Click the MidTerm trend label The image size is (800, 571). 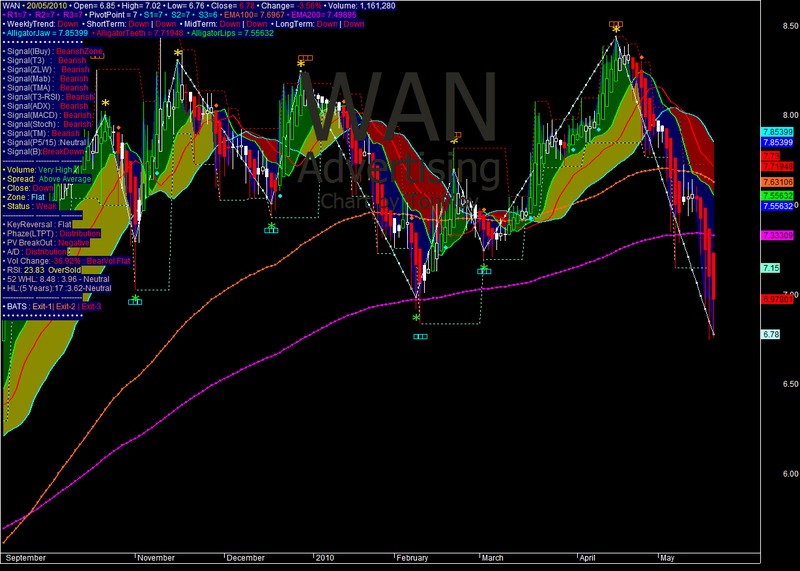[226, 24]
